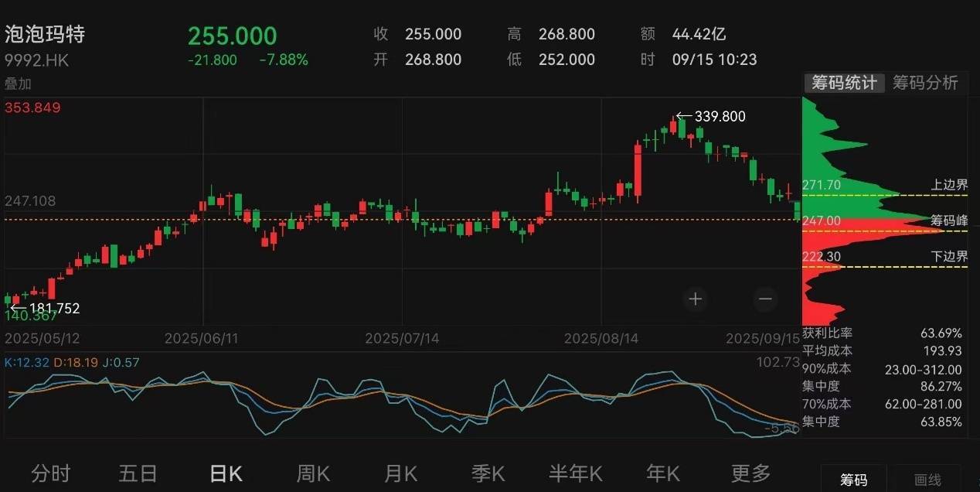The height and width of the screenshot is (492, 980).
Task: Switch to 周K weekly candles
Action: tap(313, 473)
